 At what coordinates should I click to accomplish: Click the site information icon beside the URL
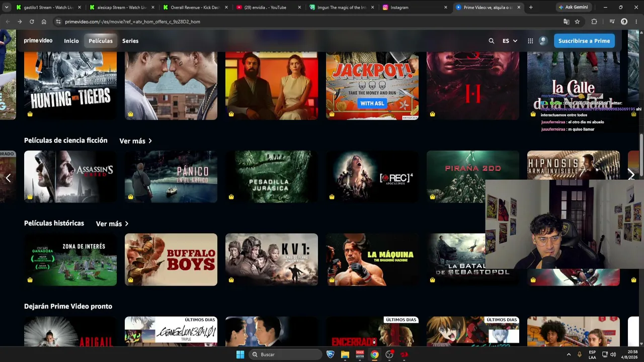[58, 22]
